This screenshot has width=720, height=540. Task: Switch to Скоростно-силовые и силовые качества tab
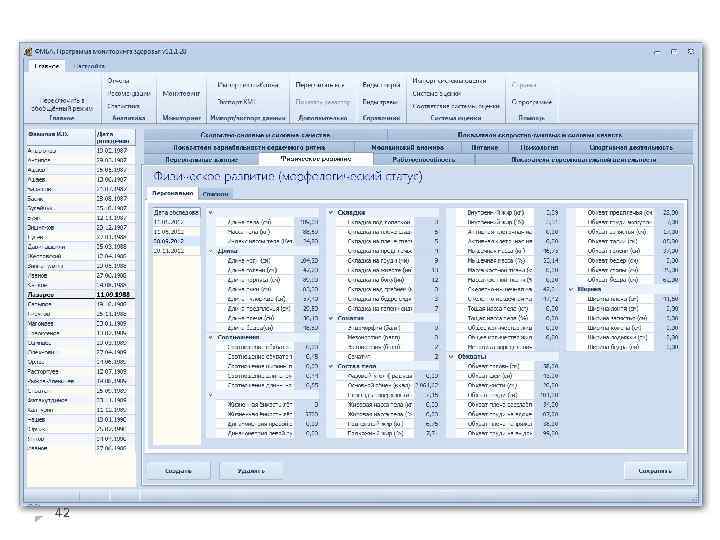point(265,135)
